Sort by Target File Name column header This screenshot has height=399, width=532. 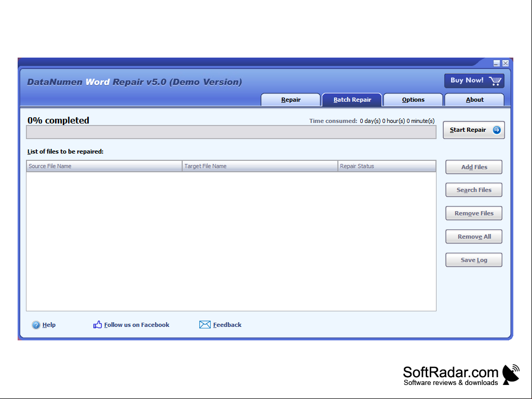pos(260,166)
